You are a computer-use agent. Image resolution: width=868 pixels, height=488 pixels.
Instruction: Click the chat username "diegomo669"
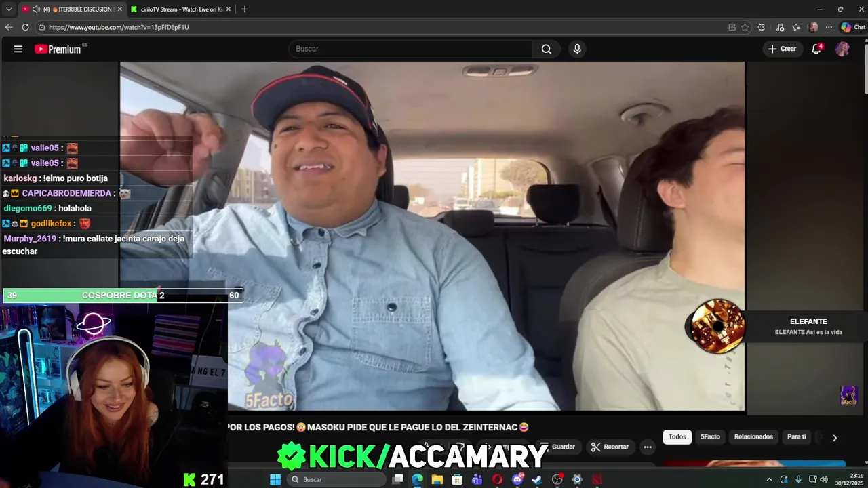click(27, 208)
